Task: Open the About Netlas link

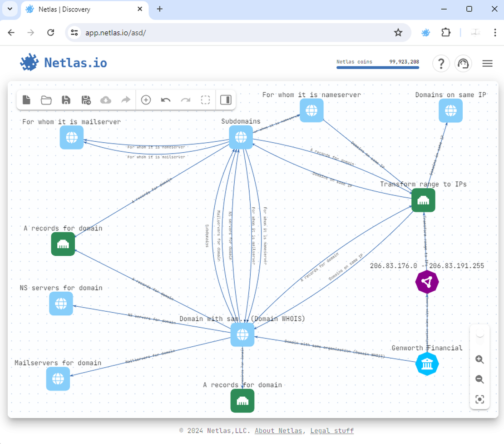Action: pyautogui.click(x=278, y=430)
